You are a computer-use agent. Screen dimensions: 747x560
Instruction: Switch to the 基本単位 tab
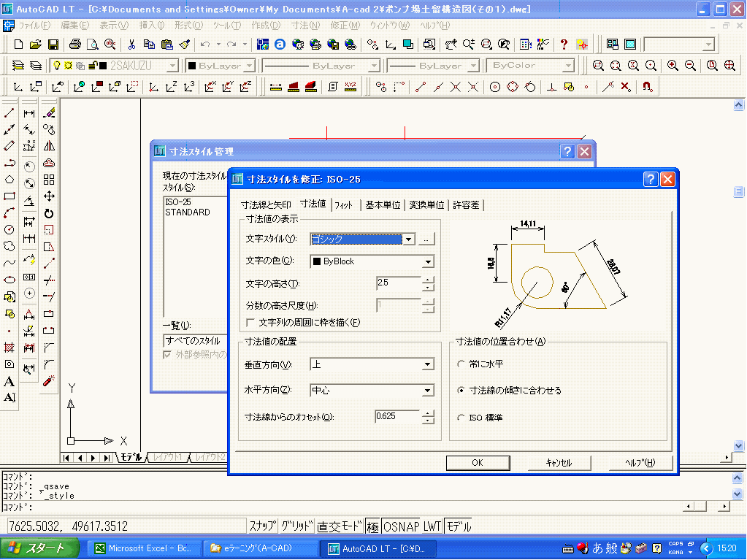point(383,204)
